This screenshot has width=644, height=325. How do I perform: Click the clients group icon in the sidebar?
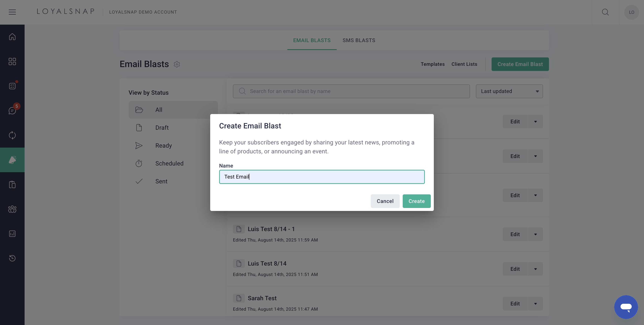pos(12,209)
